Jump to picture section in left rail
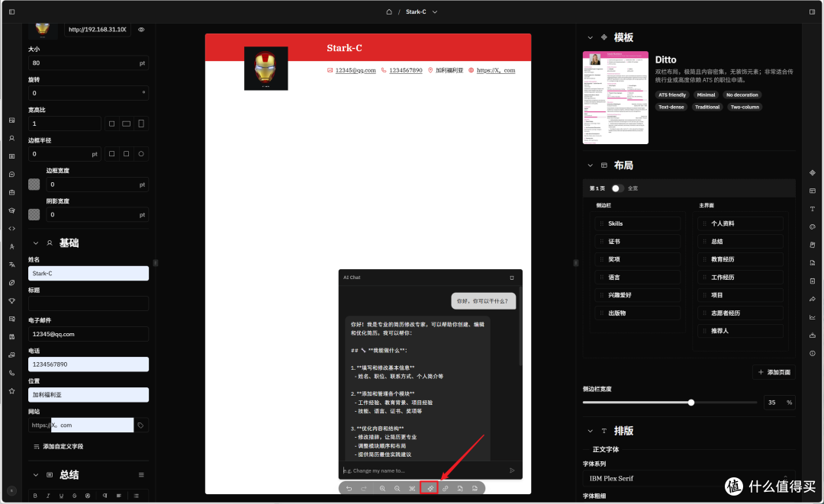Viewport: 824px width, 504px height. tap(12, 120)
